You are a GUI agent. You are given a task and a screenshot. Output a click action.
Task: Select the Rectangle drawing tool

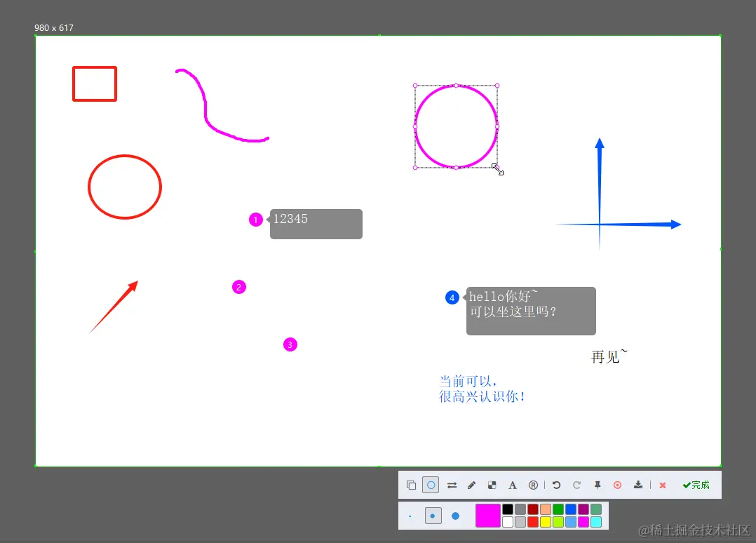point(412,485)
